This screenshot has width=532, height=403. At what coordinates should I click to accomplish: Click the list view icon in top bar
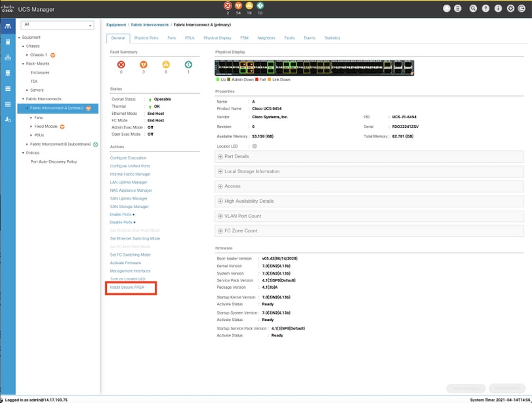(458, 9)
